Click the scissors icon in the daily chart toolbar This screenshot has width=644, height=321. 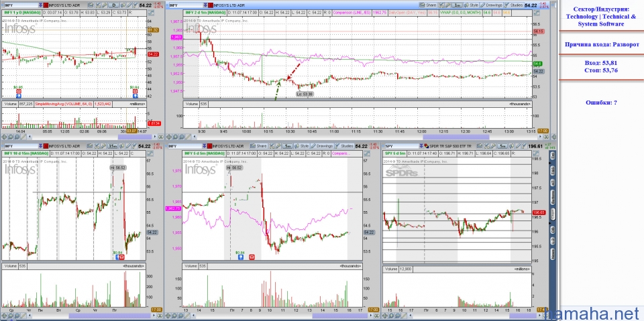[98, 5]
